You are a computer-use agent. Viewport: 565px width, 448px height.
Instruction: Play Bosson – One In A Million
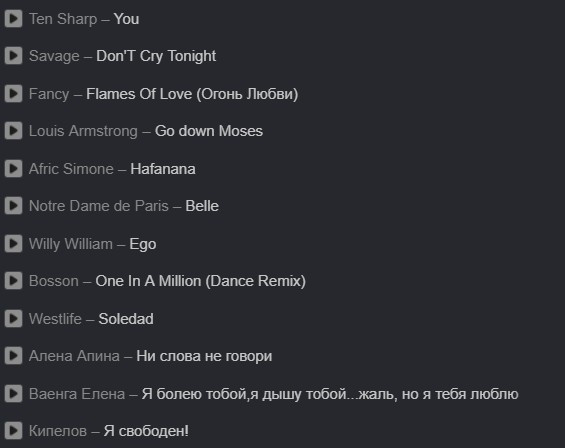pyautogui.click(x=13, y=281)
